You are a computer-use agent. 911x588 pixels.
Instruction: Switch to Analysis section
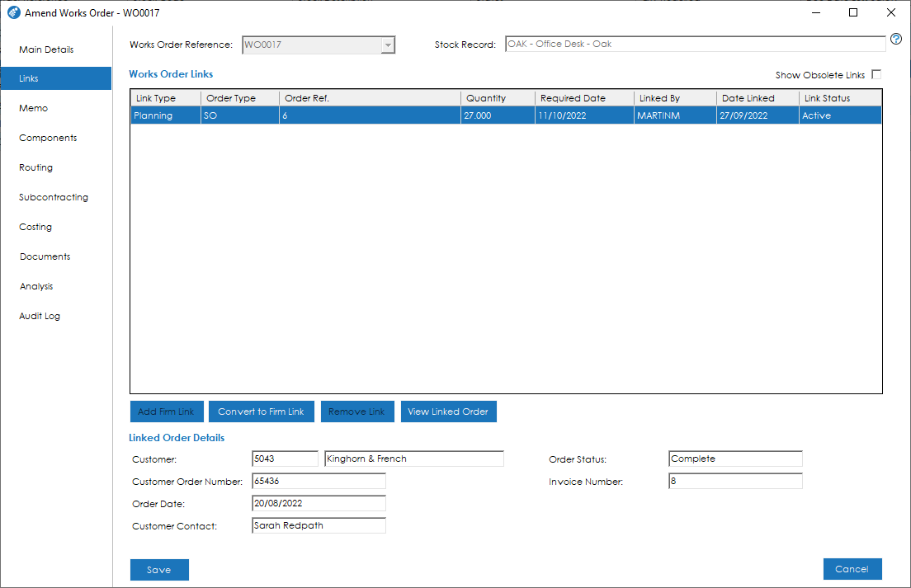coord(36,286)
